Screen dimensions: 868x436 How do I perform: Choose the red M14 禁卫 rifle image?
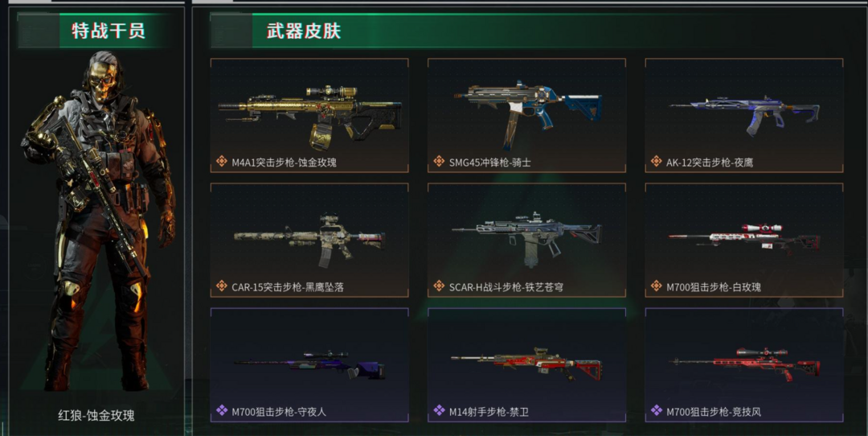point(526,363)
